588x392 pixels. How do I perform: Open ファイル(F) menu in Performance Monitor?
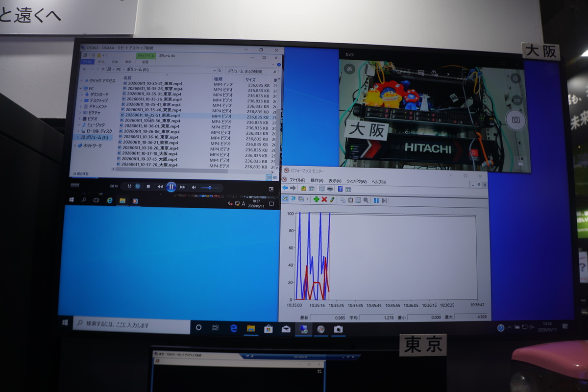click(297, 181)
